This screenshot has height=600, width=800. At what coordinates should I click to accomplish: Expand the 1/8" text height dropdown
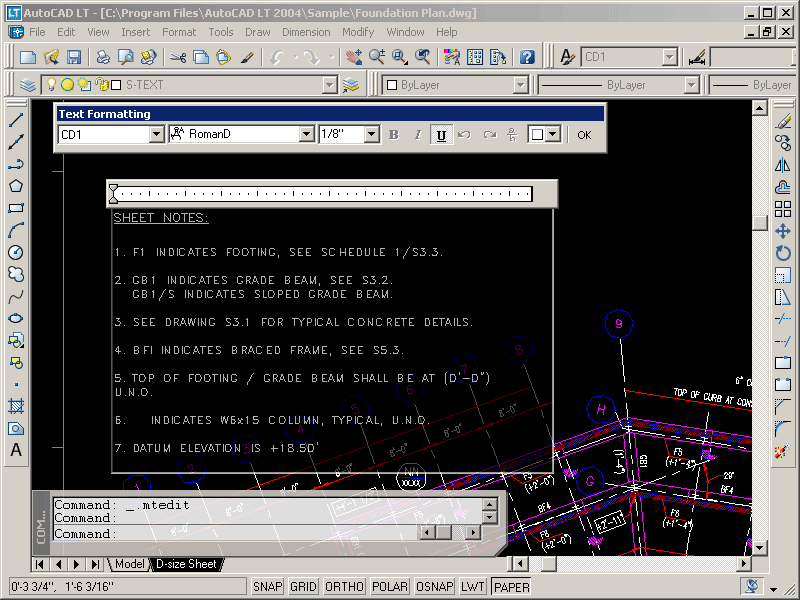pos(371,134)
